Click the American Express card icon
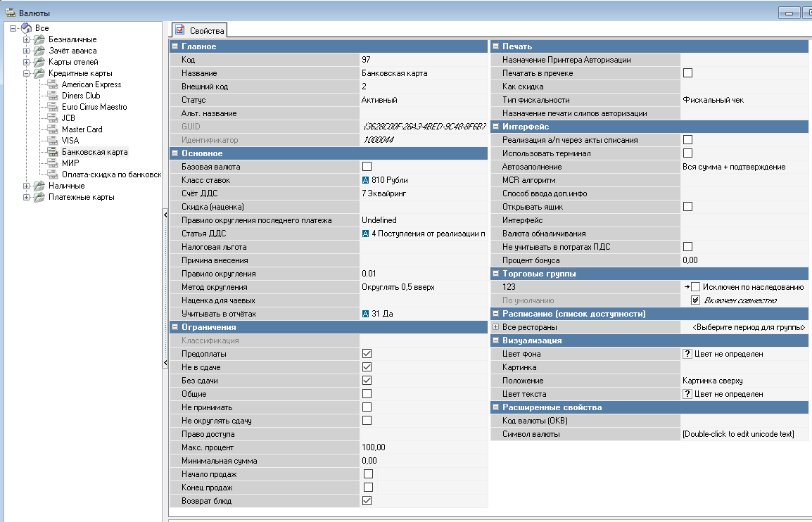The width and height of the screenshot is (812, 522). 52,84
